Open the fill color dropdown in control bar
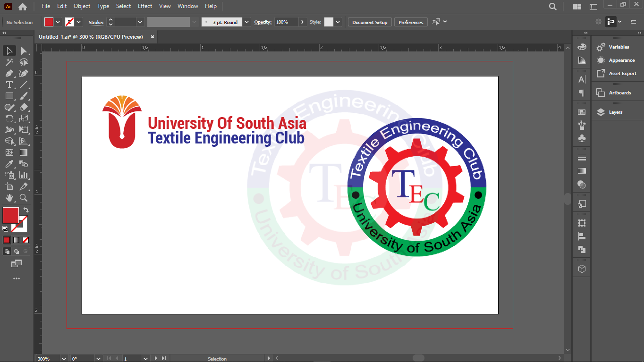 point(58,22)
